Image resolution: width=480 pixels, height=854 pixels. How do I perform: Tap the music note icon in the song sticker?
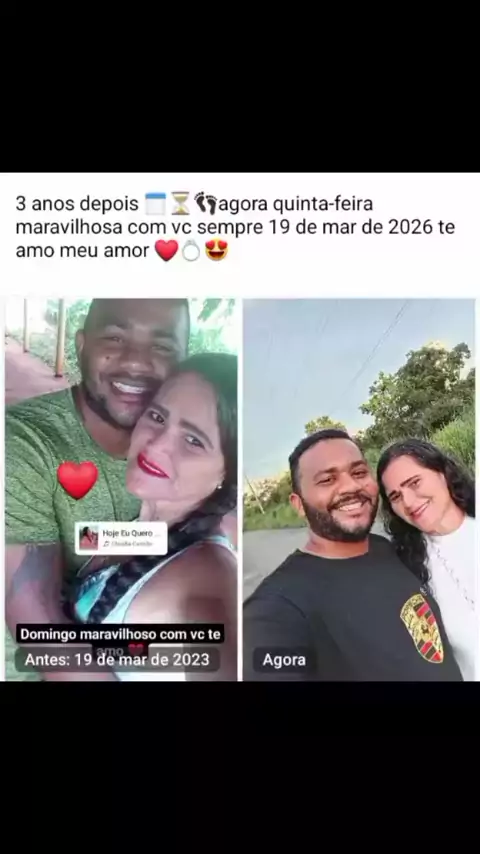click(106, 544)
